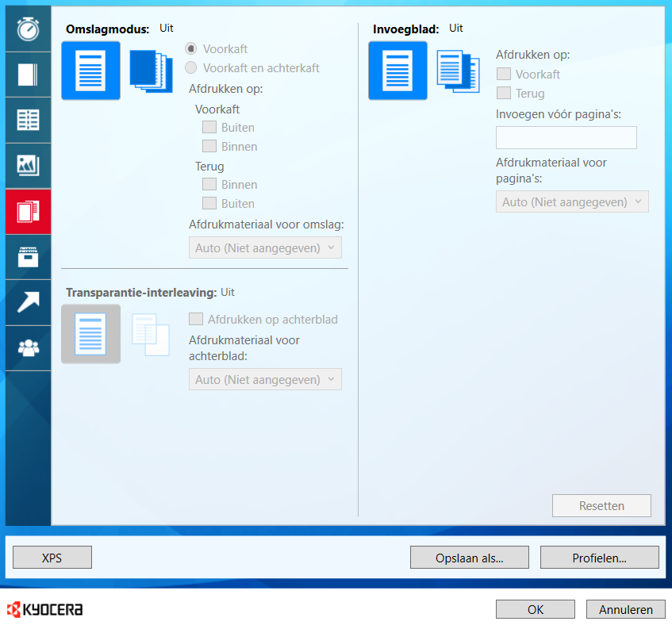672x629 pixels.
Task: Enable Omslagmodus using the stacked pages icon
Action: (x=151, y=71)
